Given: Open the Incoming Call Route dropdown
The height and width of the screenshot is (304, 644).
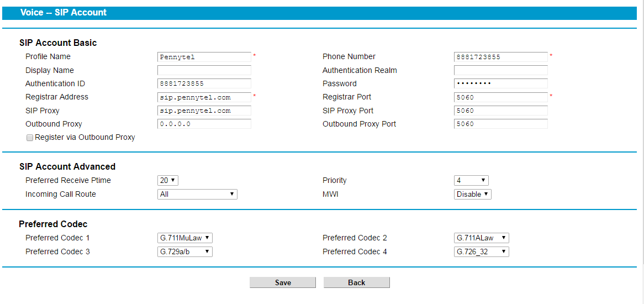Looking at the screenshot, I should point(197,194).
